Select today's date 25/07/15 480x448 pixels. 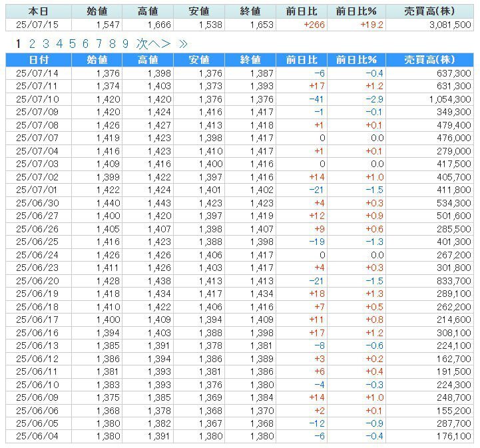click(x=37, y=25)
